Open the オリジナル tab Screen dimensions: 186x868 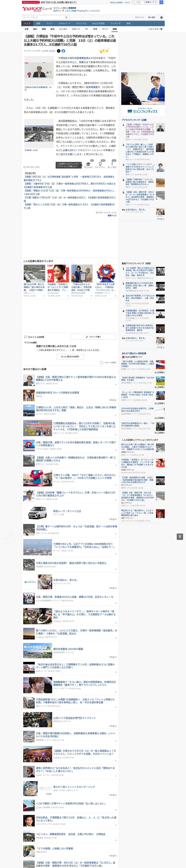(81, 24)
